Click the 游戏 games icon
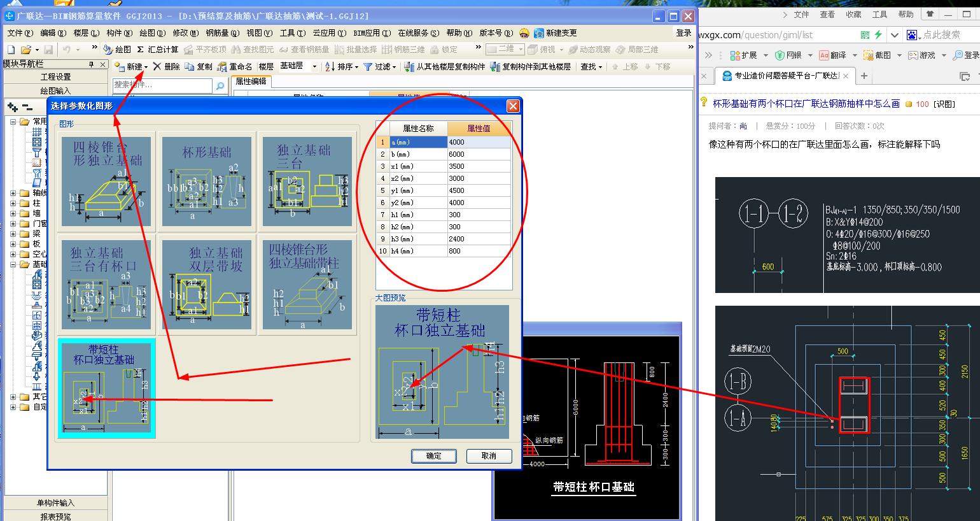Screen dimensions: 980x521 click(913, 55)
